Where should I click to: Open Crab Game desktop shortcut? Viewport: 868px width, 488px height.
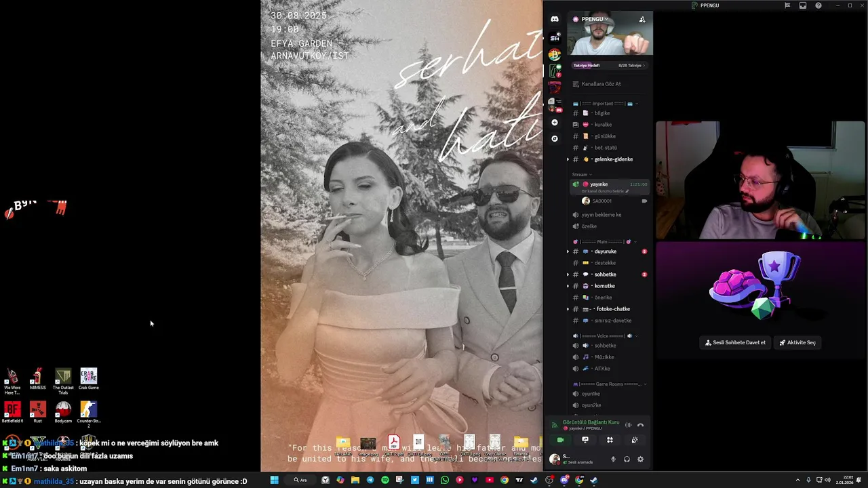click(x=89, y=380)
